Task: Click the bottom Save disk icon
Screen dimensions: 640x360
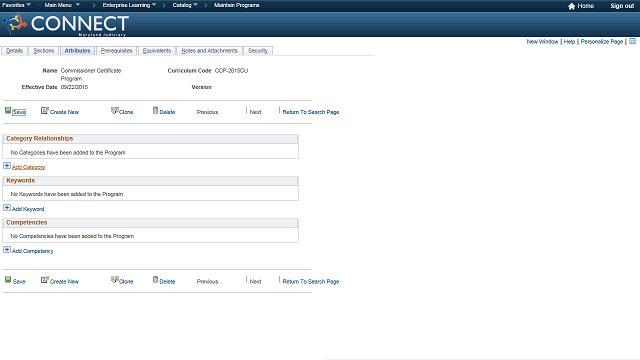Action: tap(8, 280)
